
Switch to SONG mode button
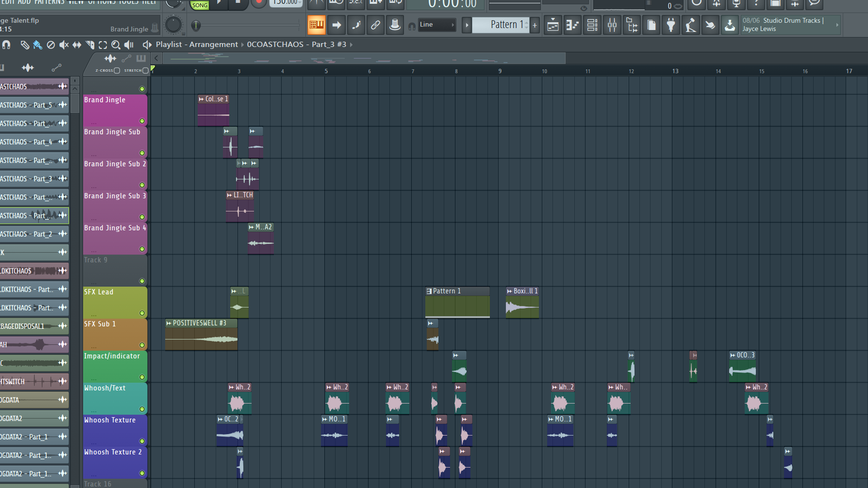click(200, 5)
